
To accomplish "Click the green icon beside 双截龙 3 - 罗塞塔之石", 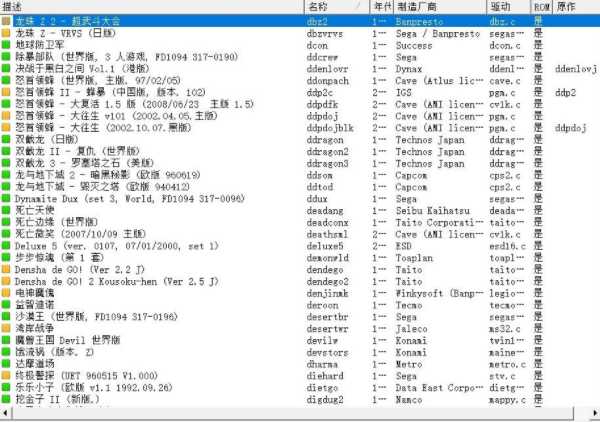I will [x=6, y=163].
